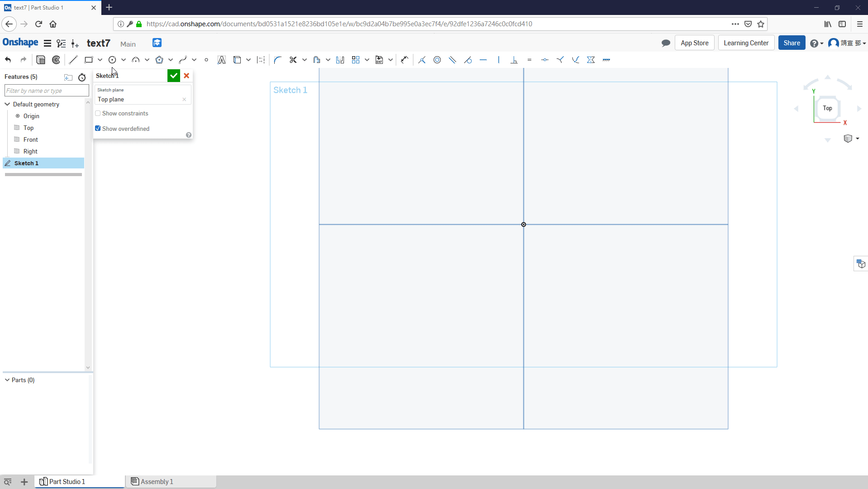This screenshot has width=868, height=489.
Task: Select the Sketch fillet tool
Action: pos(277,60)
